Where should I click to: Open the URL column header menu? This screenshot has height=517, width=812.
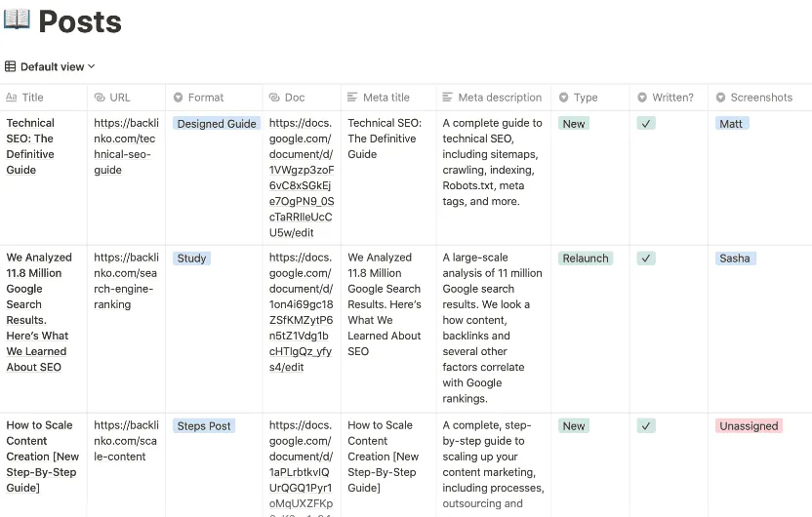click(x=126, y=98)
